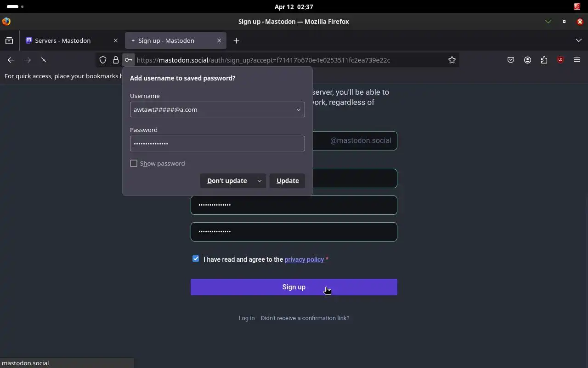Bookmark this page with the star

point(452,60)
